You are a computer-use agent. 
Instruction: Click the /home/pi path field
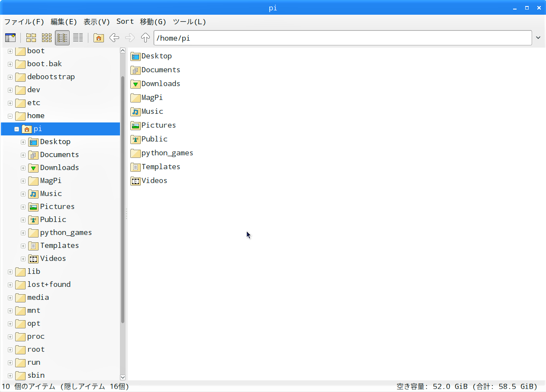click(343, 38)
